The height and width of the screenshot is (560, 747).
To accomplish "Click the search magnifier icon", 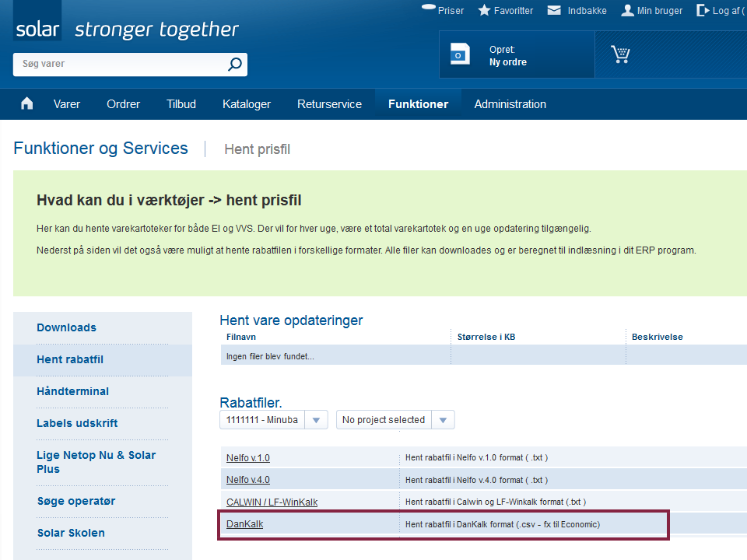I will tap(234, 64).
